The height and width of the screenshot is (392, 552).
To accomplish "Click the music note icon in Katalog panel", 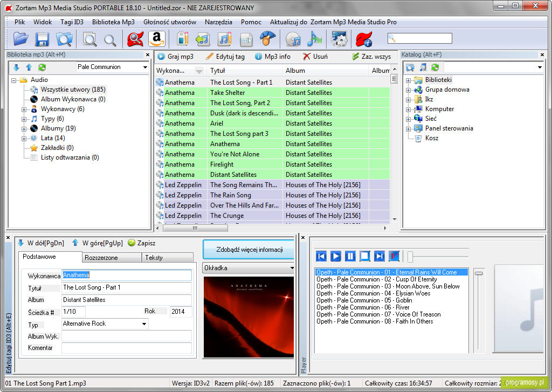I will (423, 67).
